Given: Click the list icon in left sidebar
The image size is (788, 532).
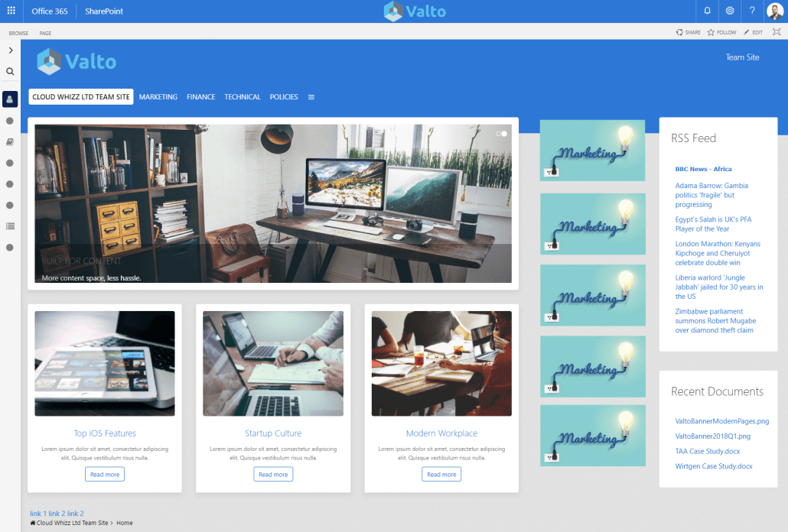Looking at the screenshot, I should (x=10, y=225).
